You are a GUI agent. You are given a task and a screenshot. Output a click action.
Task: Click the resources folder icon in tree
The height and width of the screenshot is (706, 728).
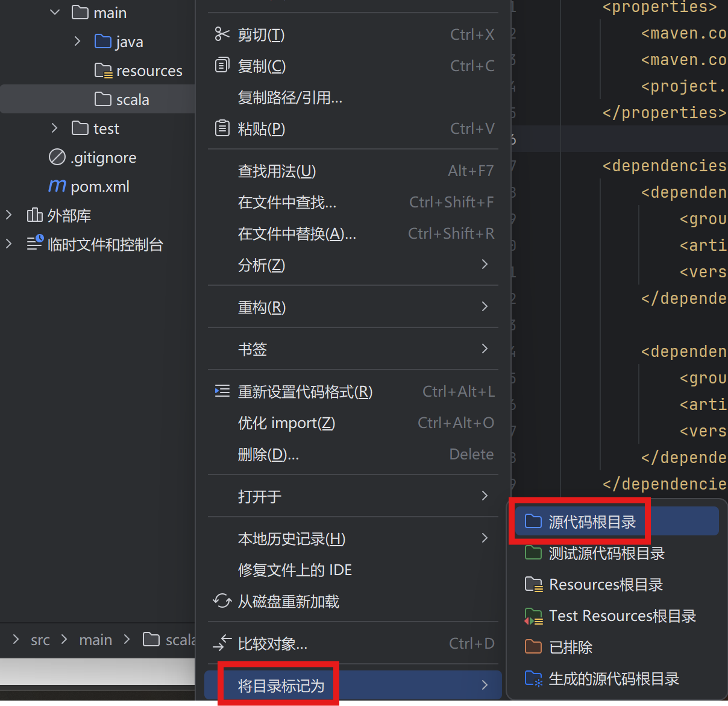pos(104,71)
